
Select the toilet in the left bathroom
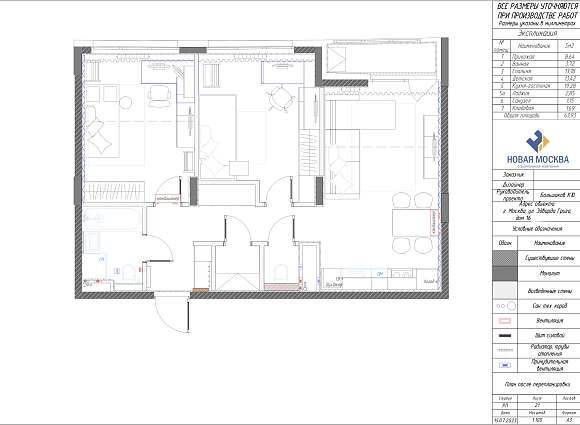click(x=129, y=272)
